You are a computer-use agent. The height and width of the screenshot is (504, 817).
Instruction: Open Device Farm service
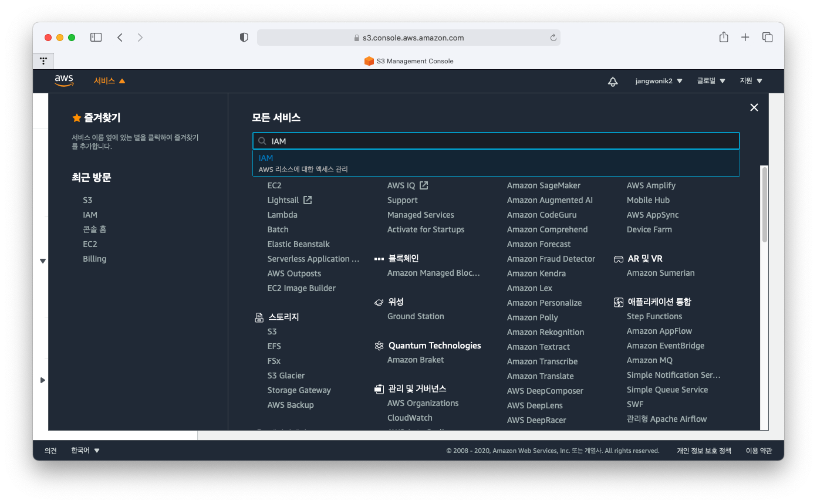point(649,229)
